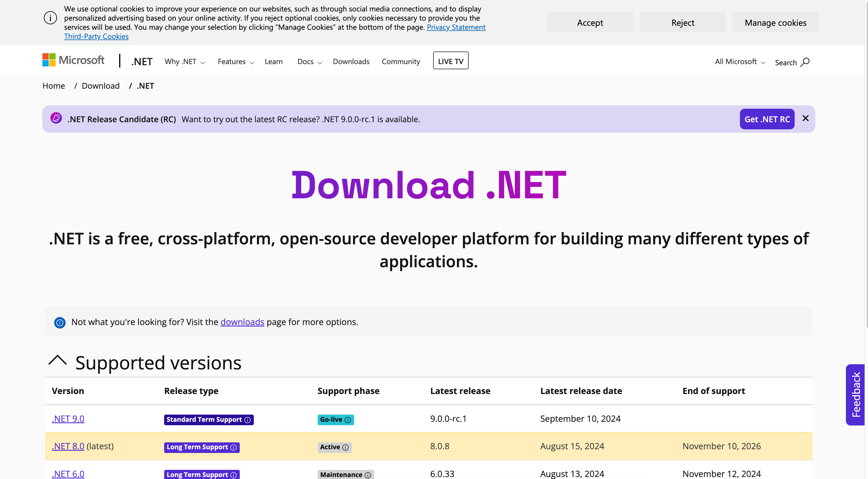Click the cookie notice info icon
Screen dimensions: 868x479
50,18
